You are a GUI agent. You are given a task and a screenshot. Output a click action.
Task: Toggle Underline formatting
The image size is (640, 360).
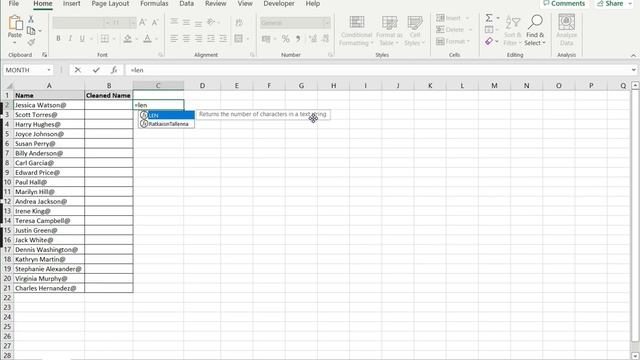pos(82,38)
